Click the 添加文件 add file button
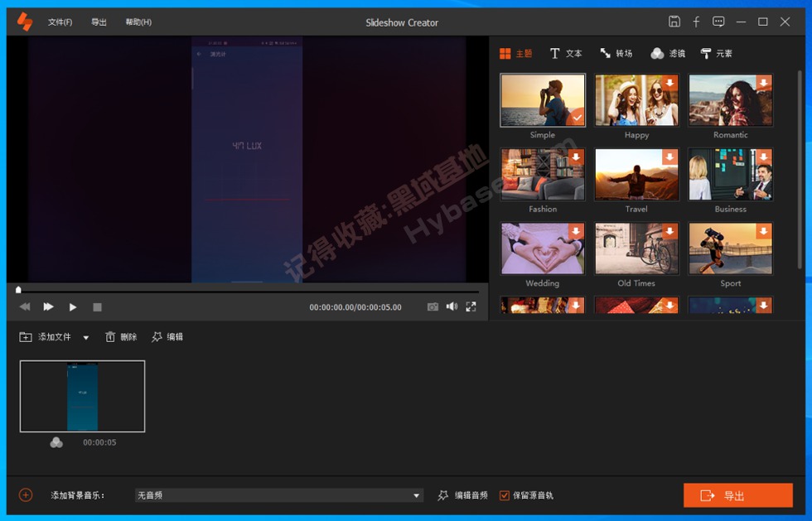 click(x=45, y=337)
